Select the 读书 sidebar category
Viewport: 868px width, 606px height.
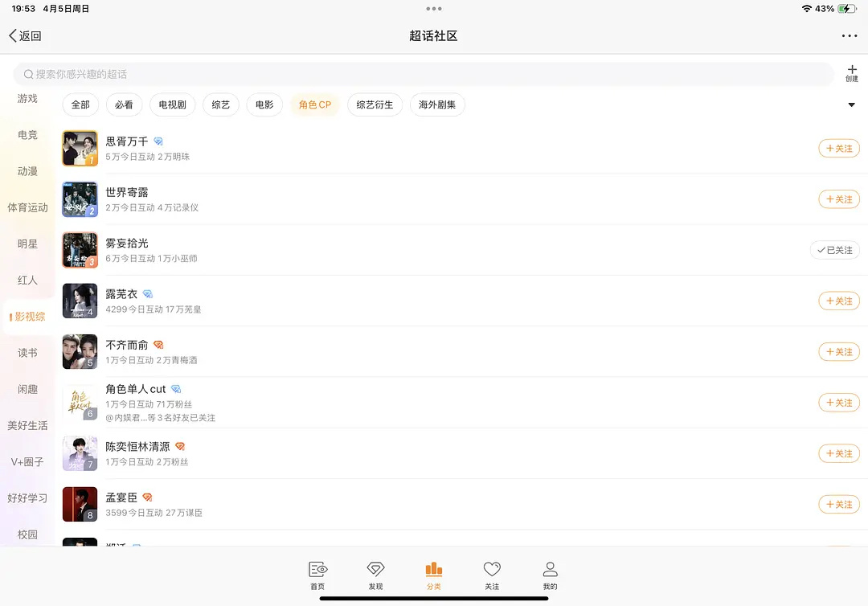click(28, 352)
